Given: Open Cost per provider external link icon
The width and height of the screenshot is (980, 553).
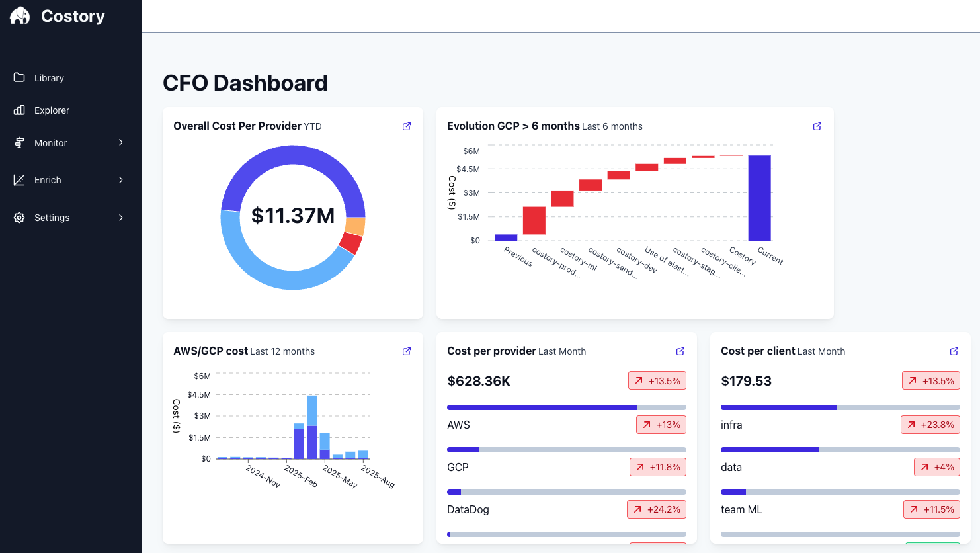Looking at the screenshot, I should (x=680, y=351).
